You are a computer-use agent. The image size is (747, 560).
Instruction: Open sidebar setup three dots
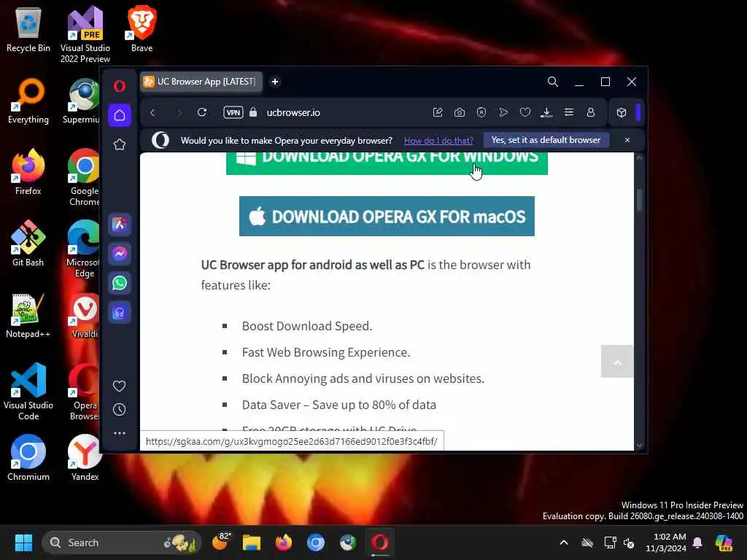(x=120, y=433)
